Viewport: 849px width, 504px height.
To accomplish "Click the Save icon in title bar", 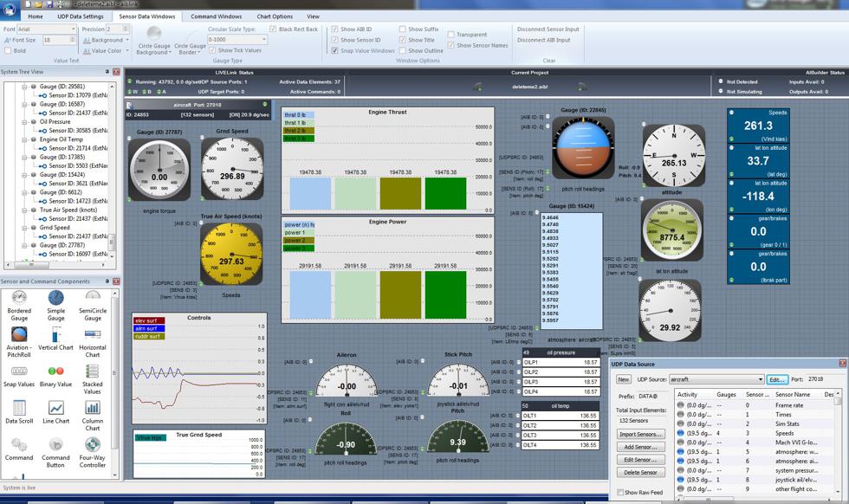I will (50, 3).
